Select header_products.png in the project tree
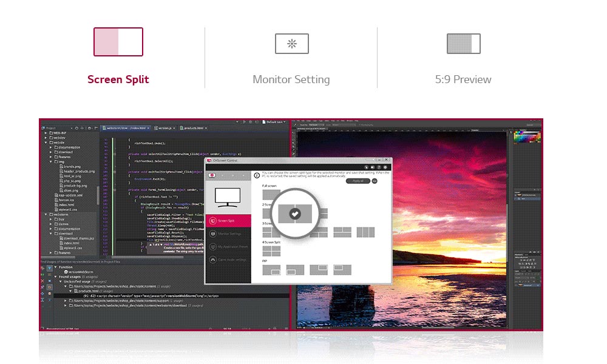The image size is (607, 364). point(77,171)
